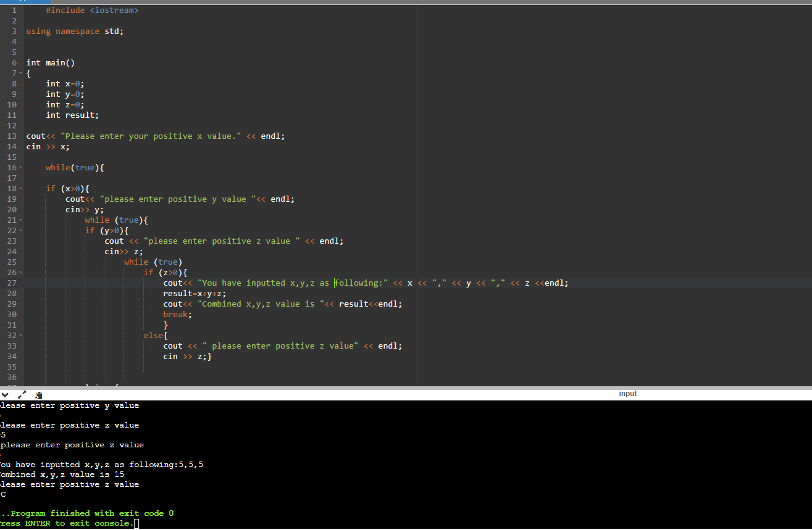Click the 'else{' keyword on line 32
This screenshot has height=530, width=812.
(156, 336)
